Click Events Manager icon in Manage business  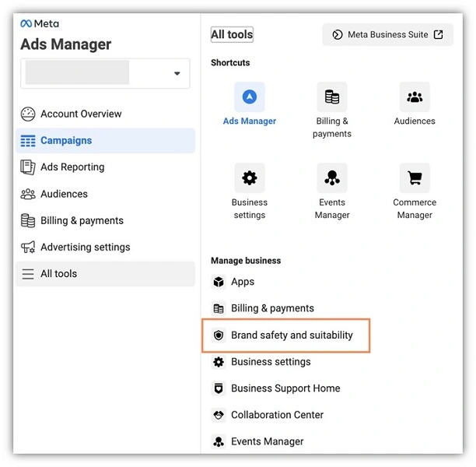[x=219, y=441]
